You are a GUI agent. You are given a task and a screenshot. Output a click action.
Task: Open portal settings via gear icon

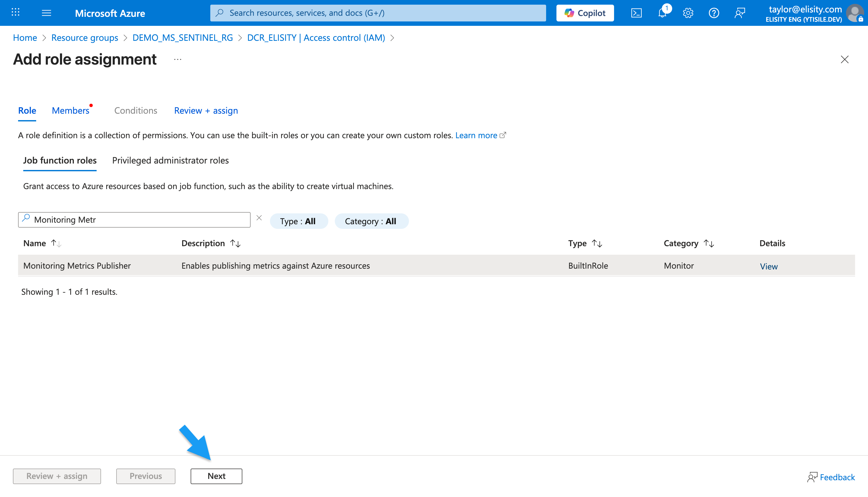pyautogui.click(x=688, y=13)
